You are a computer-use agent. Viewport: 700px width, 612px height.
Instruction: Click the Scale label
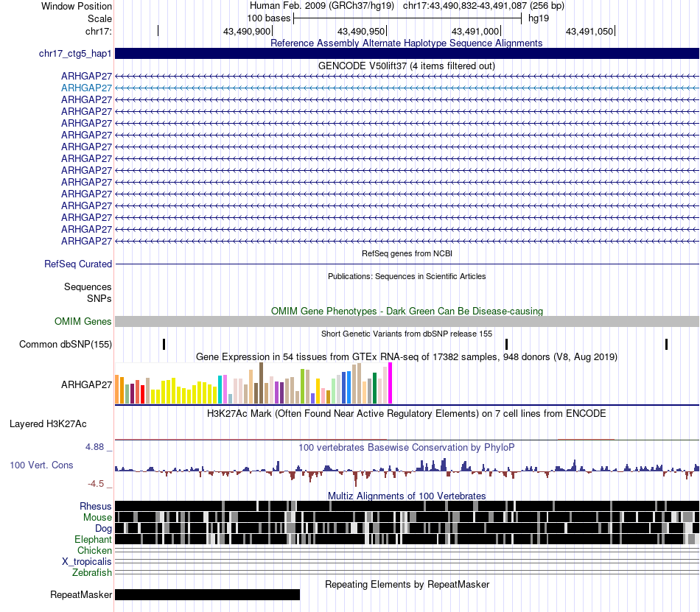click(x=99, y=18)
